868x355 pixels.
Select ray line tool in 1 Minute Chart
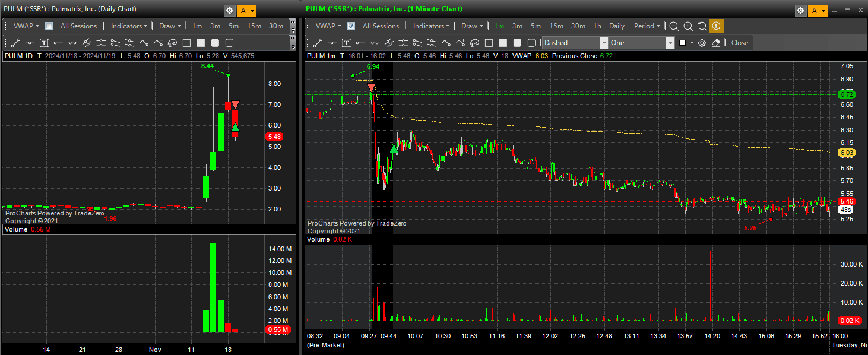click(x=360, y=43)
